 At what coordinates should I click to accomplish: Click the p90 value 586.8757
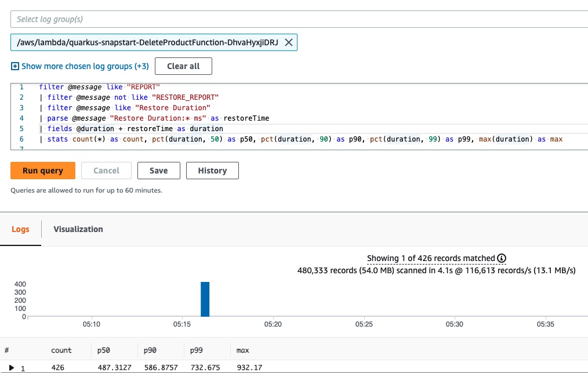(161, 368)
